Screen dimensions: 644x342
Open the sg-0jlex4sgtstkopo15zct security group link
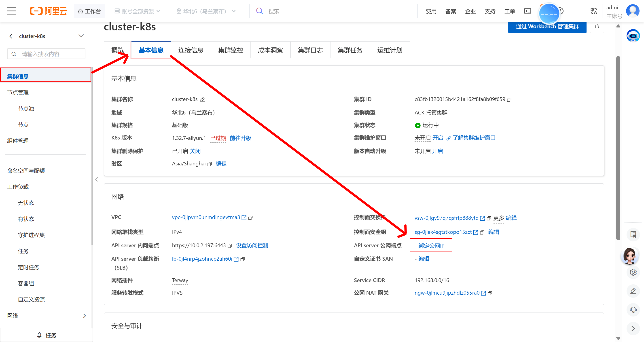click(443, 232)
